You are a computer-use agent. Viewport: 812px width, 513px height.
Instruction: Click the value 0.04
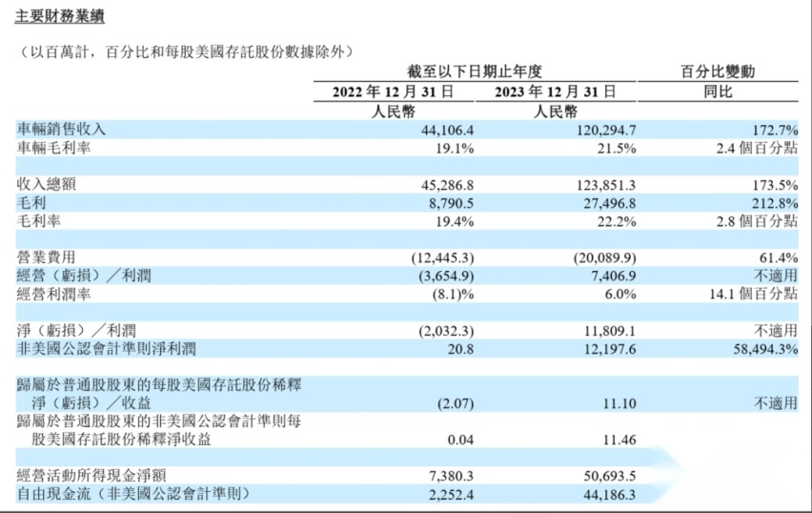click(461, 441)
